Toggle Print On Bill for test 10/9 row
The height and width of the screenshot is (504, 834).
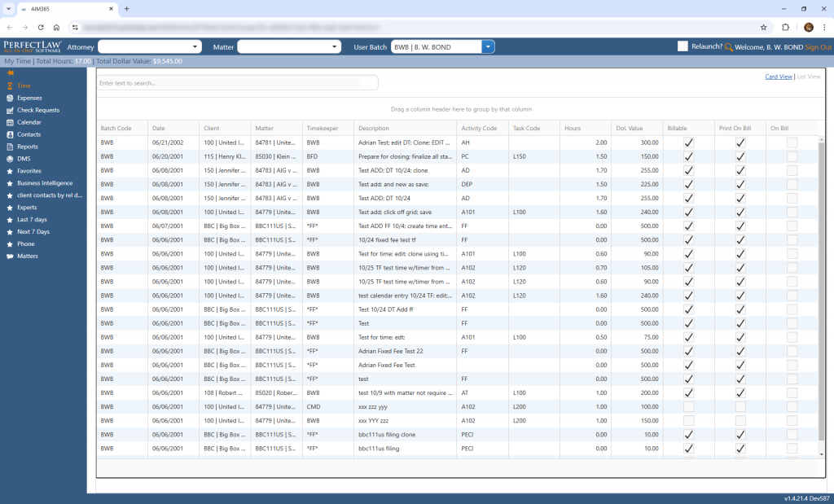tap(740, 393)
